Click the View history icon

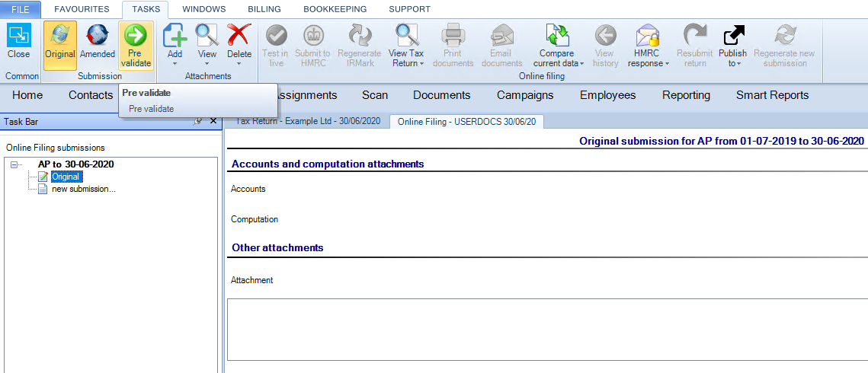[x=606, y=36]
